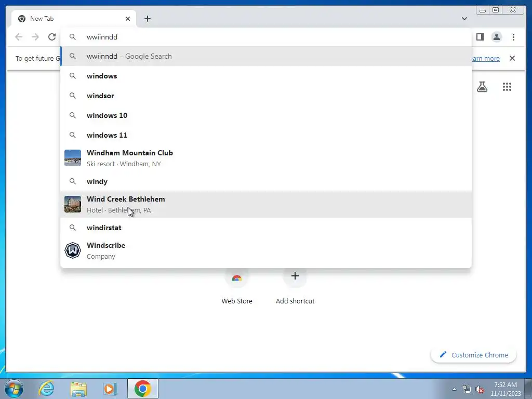Screen dimensions: 532x399
Task: Click the Chrome taskbar icon
Action: (x=142, y=389)
